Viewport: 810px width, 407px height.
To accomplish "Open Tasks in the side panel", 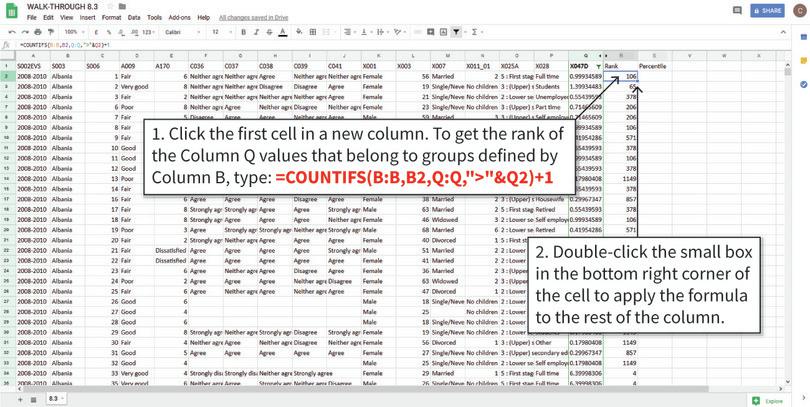I will tap(803, 84).
